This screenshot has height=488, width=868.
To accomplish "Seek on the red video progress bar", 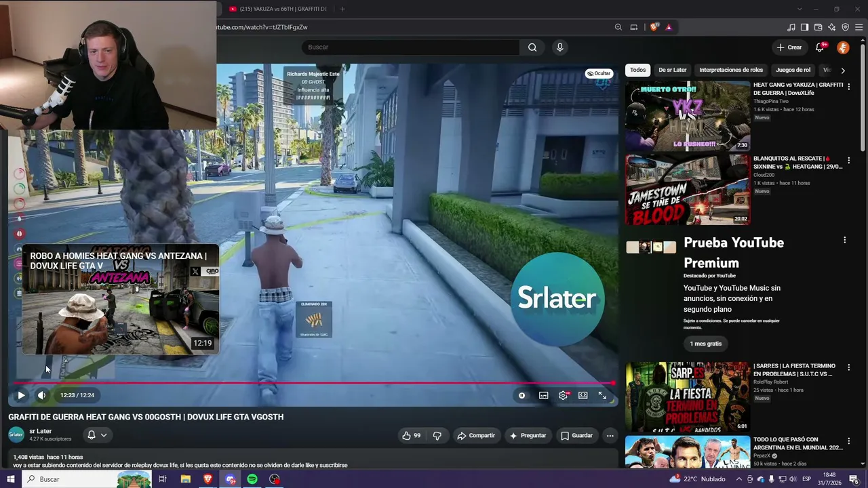I will pyautogui.click(x=313, y=383).
